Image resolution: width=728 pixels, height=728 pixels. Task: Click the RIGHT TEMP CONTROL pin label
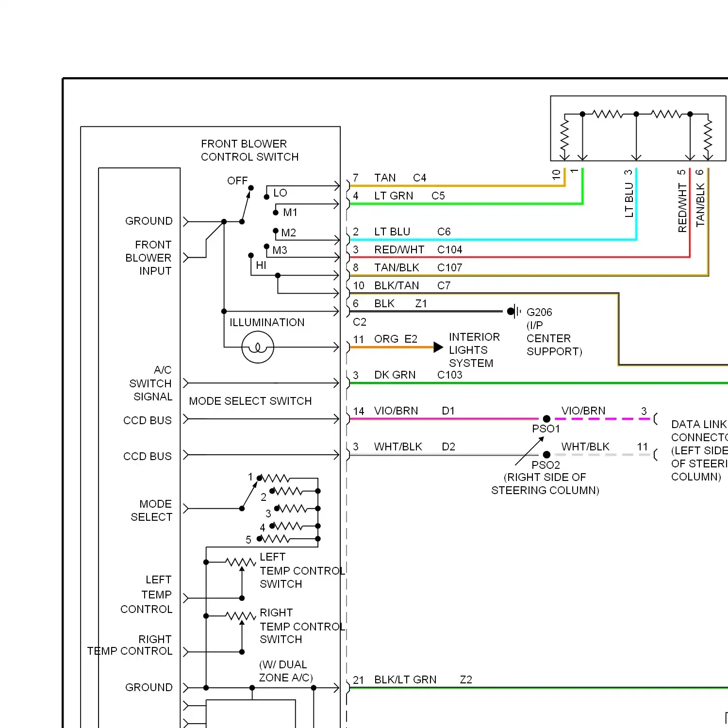click(130, 645)
